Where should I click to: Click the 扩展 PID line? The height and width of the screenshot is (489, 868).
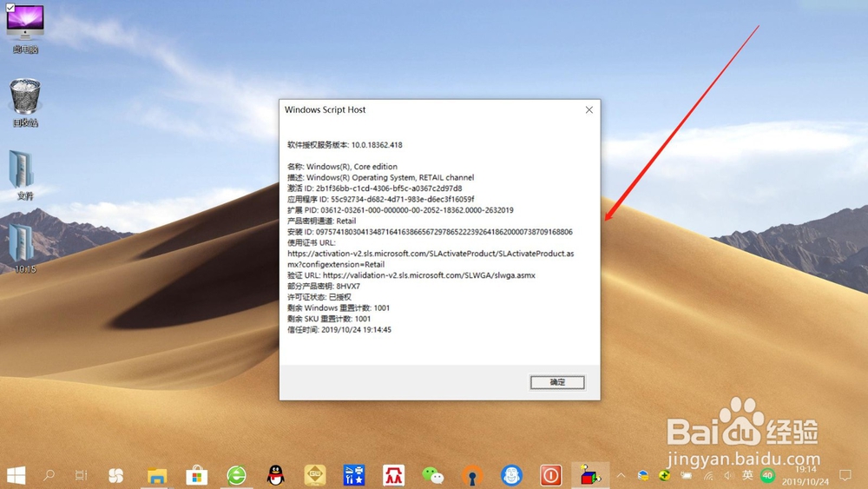pyautogui.click(x=400, y=210)
